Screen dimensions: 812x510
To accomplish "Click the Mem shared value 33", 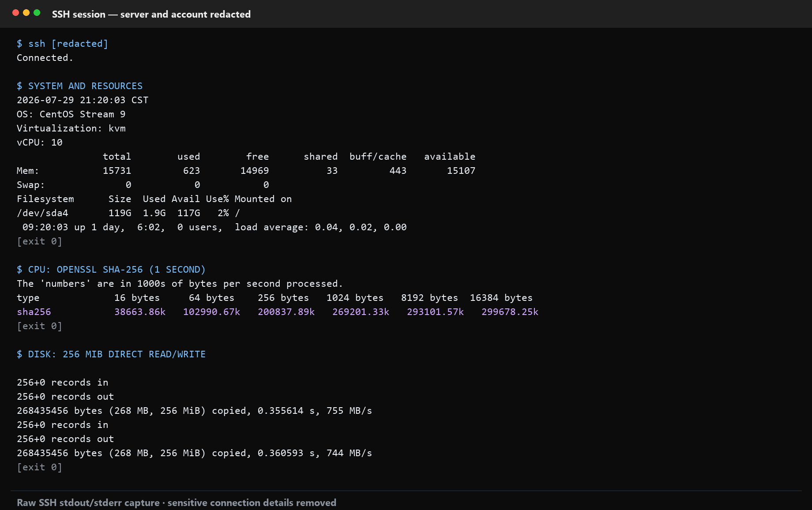I will (332, 171).
